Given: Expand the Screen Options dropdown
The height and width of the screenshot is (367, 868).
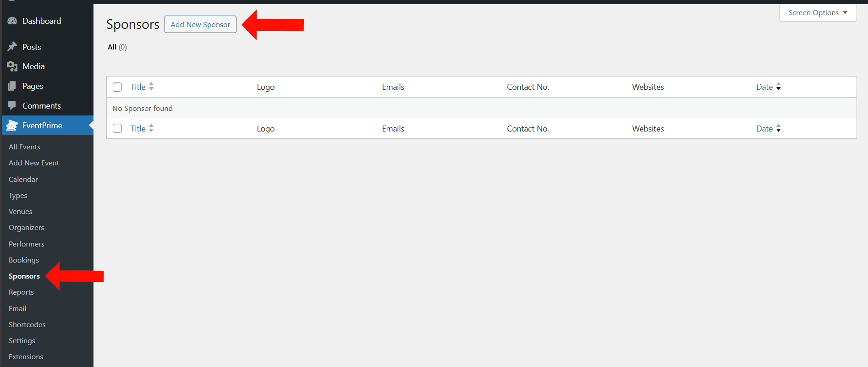Looking at the screenshot, I should (x=818, y=13).
